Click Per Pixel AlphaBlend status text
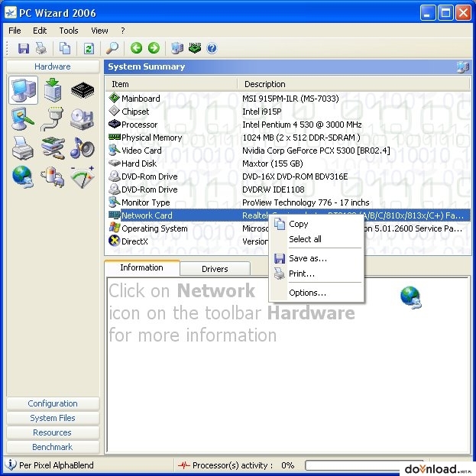 coord(57,465)
